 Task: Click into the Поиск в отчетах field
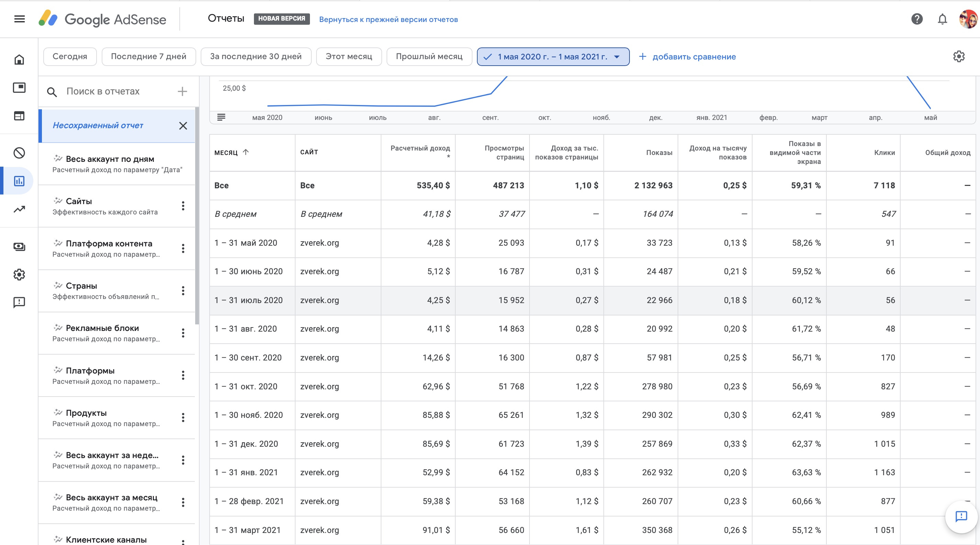(114, 91)
